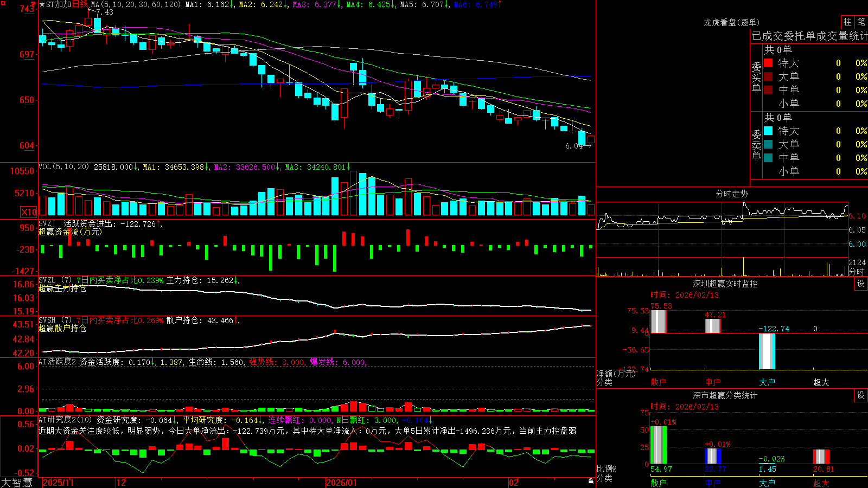Screen dimensions: 868x488
Task: Click the blue 中户 bar valued 22.77
Action: (712, 456)
